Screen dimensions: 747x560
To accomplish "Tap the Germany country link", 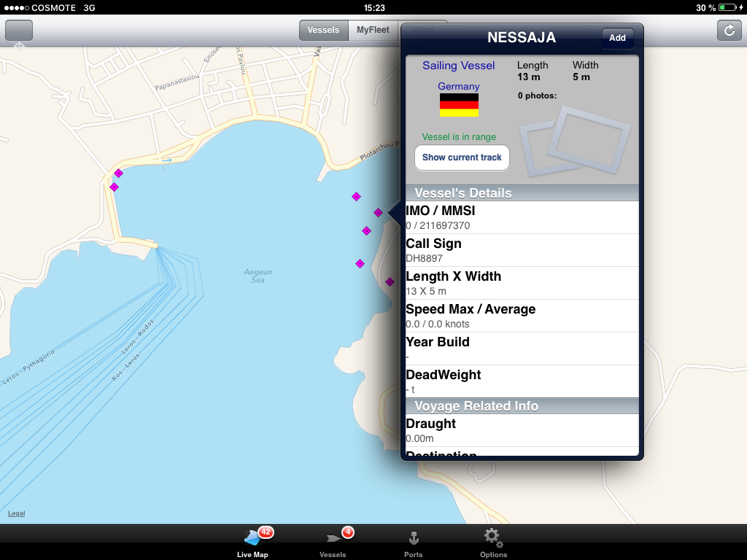I will click(x=459, y=86).
